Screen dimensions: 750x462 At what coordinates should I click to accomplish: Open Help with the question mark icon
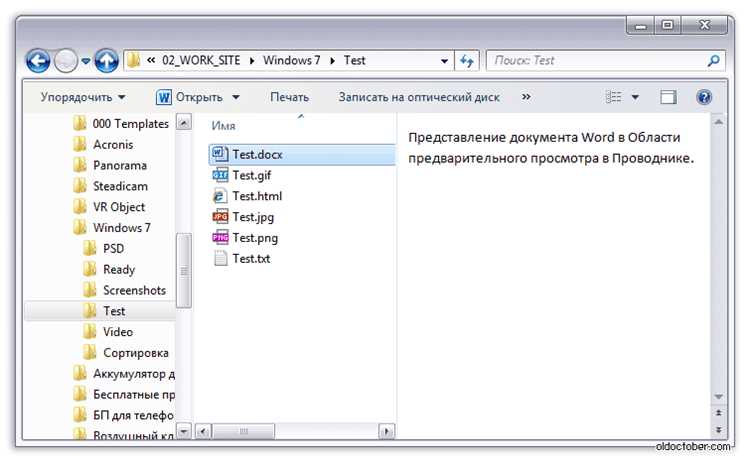tap(704, 97)
